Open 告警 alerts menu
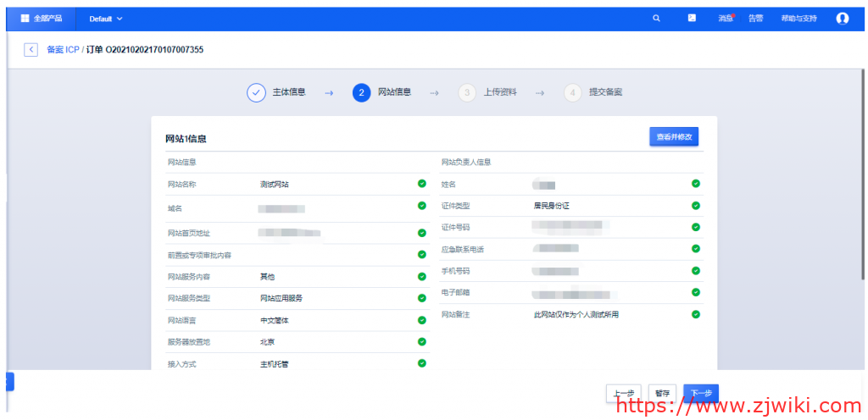The width and height of the screenshot is (868, 420). tap(755, 19)
